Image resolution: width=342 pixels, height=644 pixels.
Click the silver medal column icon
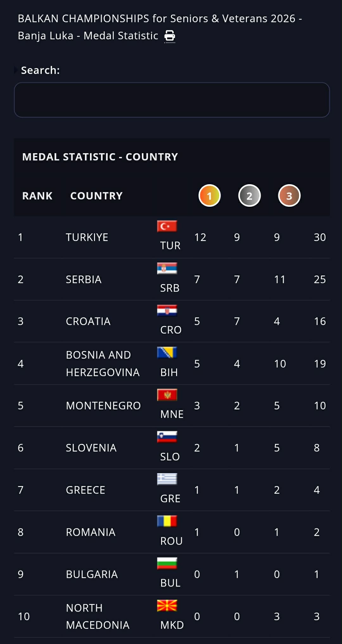(249, 196)
